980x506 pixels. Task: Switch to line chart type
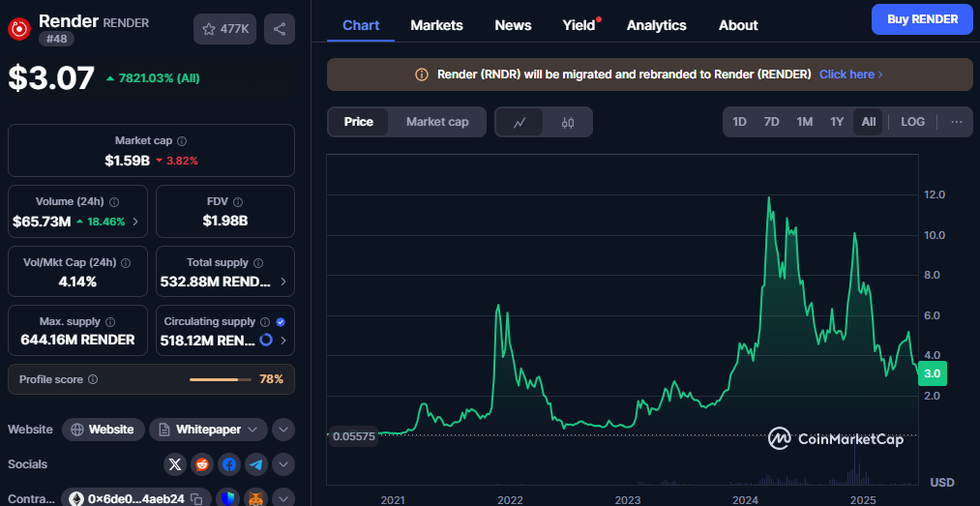coord(520,123)
